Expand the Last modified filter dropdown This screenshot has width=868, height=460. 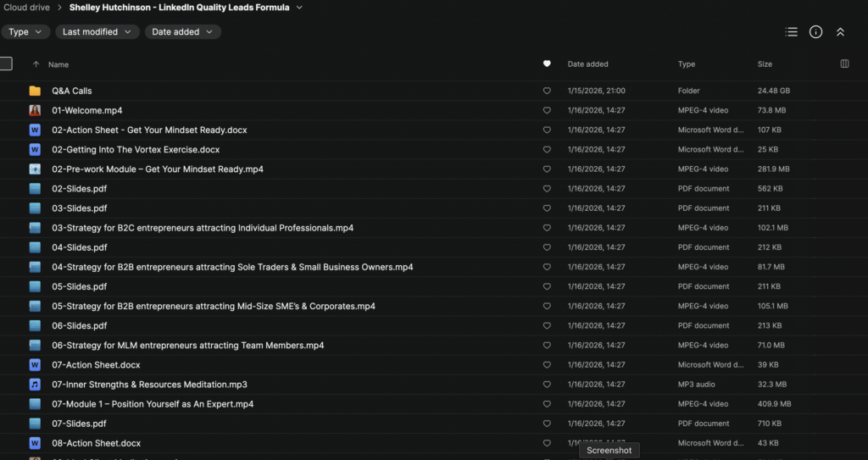click(97, 32)
